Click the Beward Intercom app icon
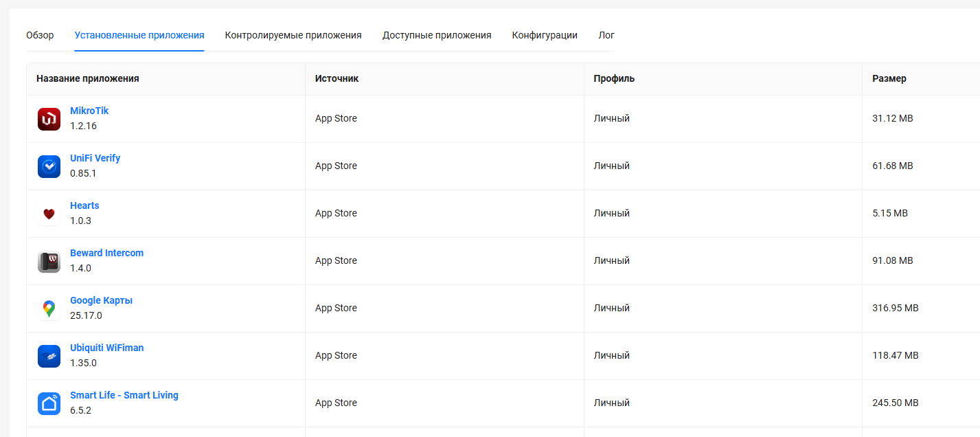980x437 pixels. tap(49, 261)
